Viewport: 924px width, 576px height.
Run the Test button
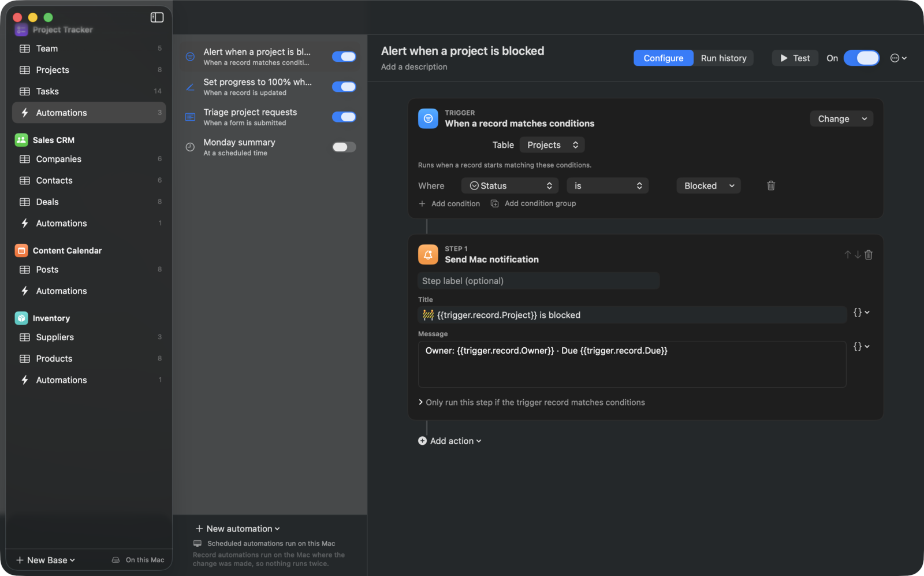click(795, 58)
